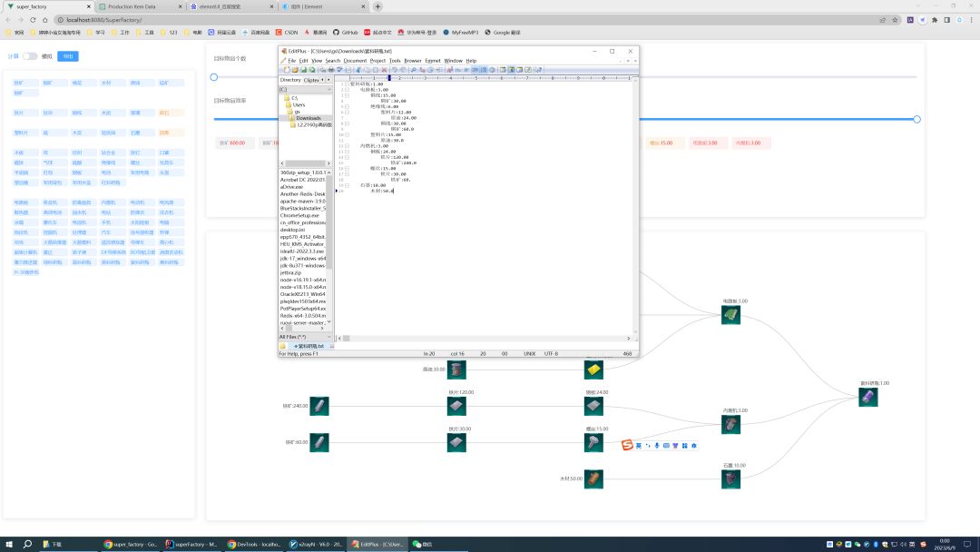Open the Search menu in EditPlus

click(x=333, y=61)
